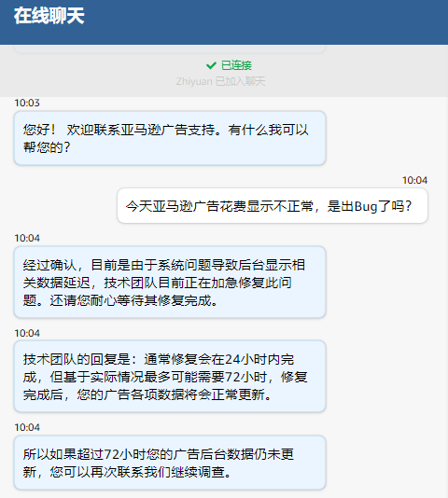This screenshot has width=448, height=498.
Task: Click the Zhiyuan 已加入聊天 notice
Action: pyautogui.click(x=220, y=81)
